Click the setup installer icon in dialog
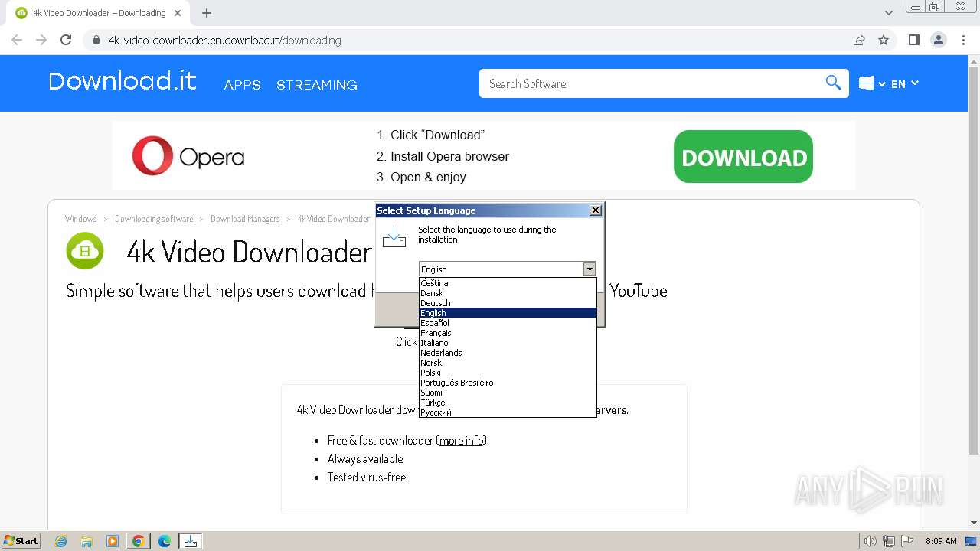Viewport: 980px width, 551px height. click(394, 236)
